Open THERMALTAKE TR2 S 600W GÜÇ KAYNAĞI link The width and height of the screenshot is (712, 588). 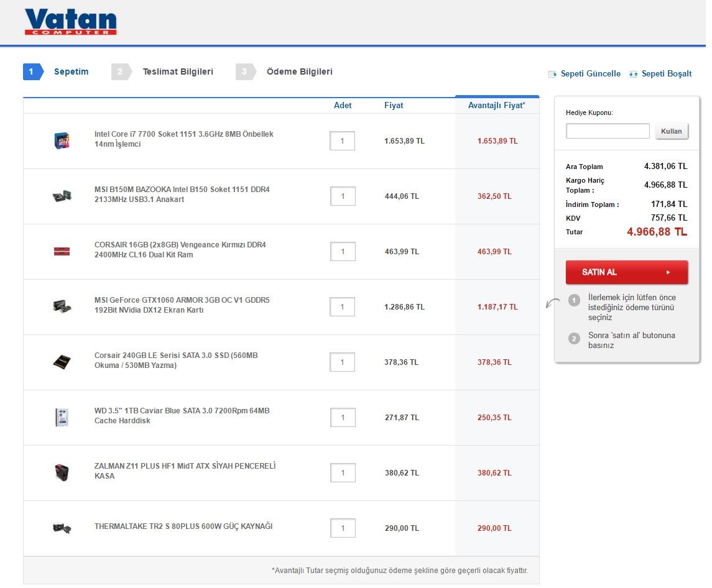(x=183, y=526)
